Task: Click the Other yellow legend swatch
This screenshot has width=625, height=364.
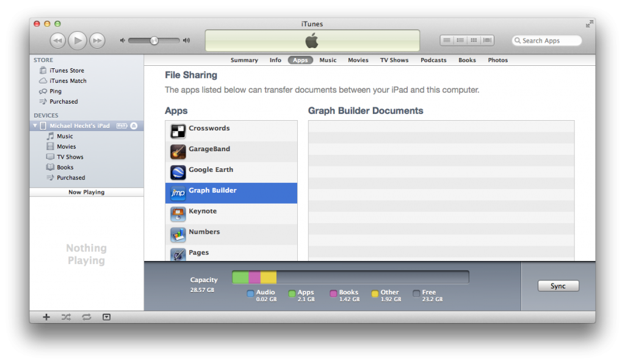Action: coord(375,293)
